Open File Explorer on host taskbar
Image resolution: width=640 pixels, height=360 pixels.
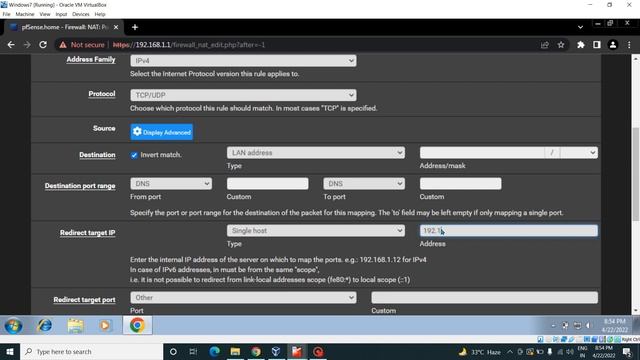coord(235,351)
